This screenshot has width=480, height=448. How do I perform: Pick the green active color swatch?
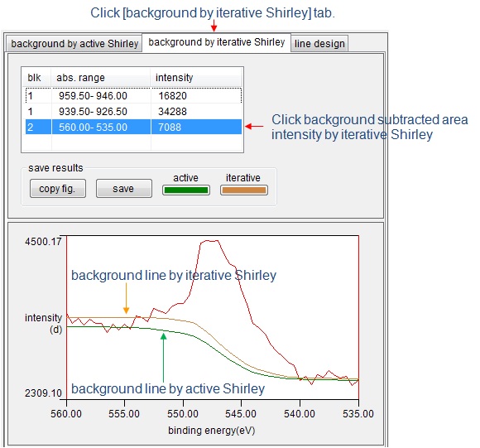click(186, 190)
